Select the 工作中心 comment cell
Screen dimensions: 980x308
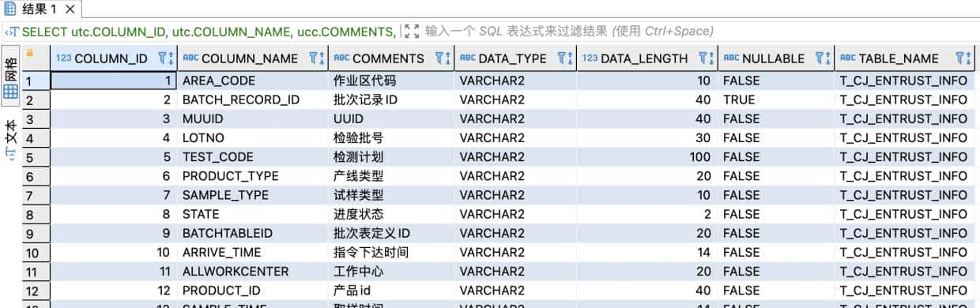(391, 271)
